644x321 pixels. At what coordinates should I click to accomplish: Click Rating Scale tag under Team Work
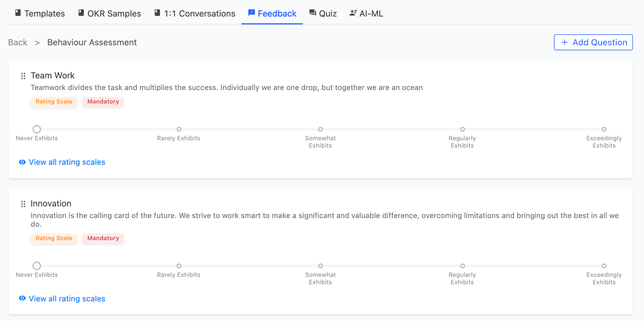(54, 102)
